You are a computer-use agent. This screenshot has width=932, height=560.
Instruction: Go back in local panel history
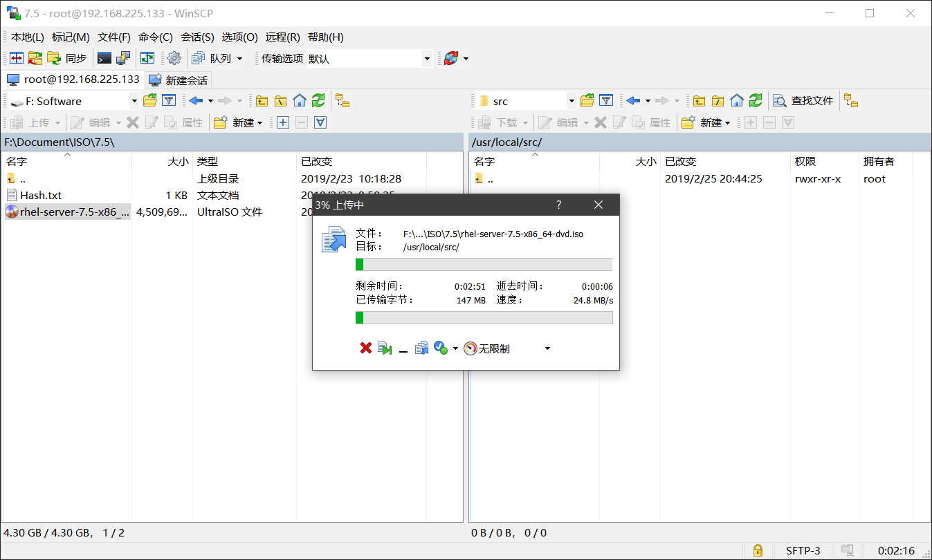pyautogui.click(x=196, y=101)
